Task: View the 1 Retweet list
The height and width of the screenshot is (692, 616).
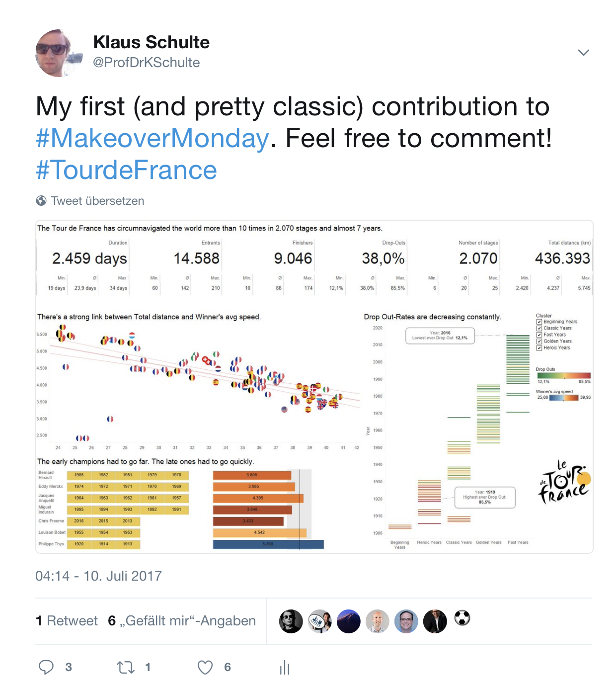Action: pyautogui.click(x=67, y=621)
